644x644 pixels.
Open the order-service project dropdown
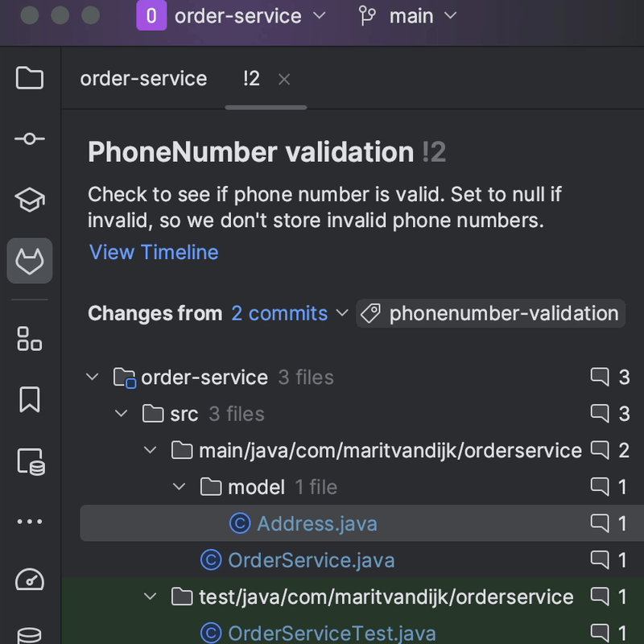tap(233, 16)
